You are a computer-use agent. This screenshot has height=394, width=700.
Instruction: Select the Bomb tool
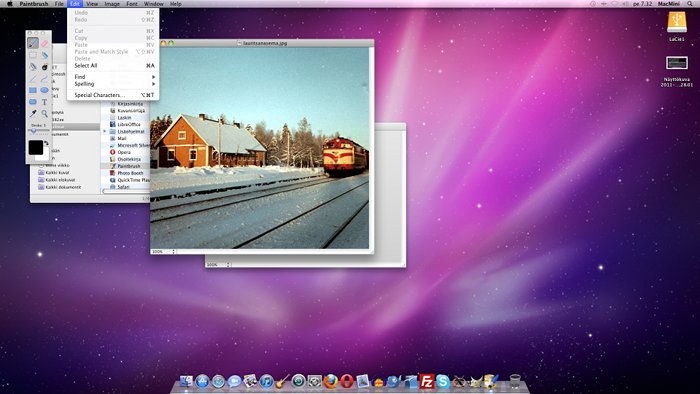[x=44, y=67]
